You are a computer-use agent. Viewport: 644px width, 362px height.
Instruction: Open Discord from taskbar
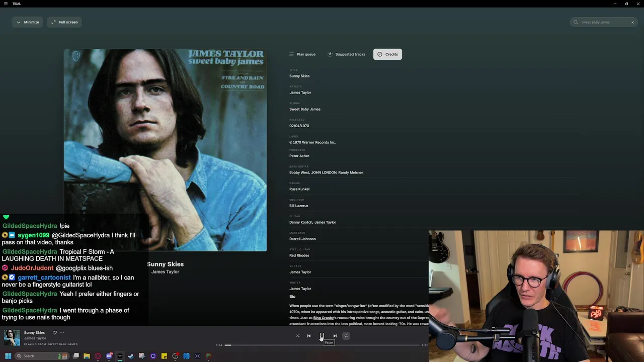109,356
